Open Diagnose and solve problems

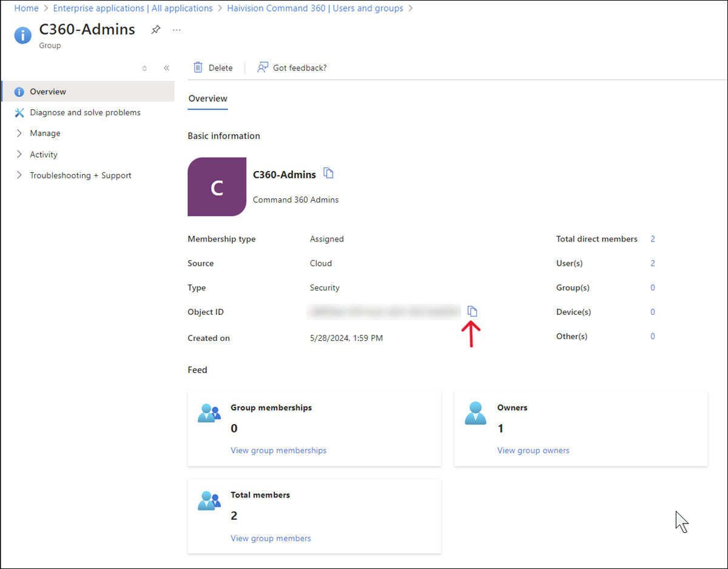pos(85,112)
